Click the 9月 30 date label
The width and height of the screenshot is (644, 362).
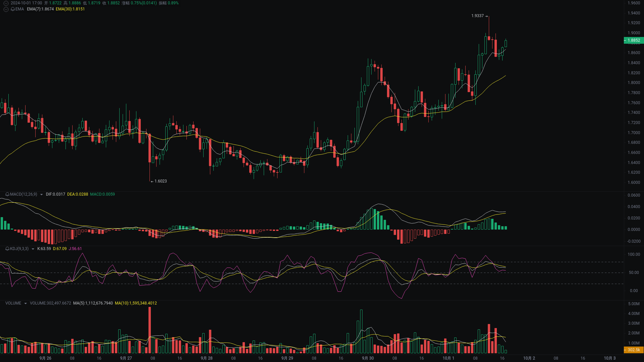click(368, 358)
